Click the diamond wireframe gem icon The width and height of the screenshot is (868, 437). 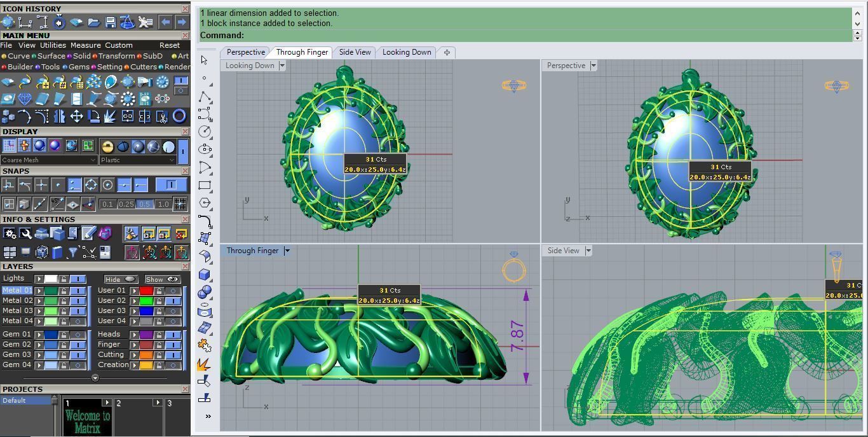point(25,99)
